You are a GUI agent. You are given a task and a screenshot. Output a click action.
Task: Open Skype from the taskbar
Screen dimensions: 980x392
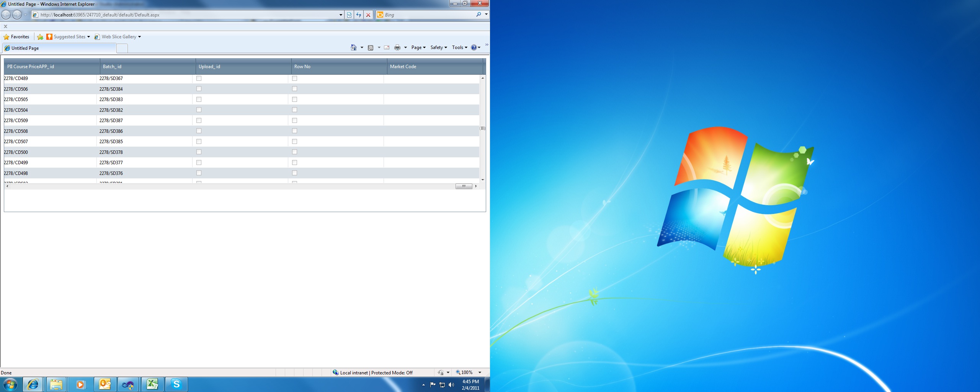click(176, 384)
